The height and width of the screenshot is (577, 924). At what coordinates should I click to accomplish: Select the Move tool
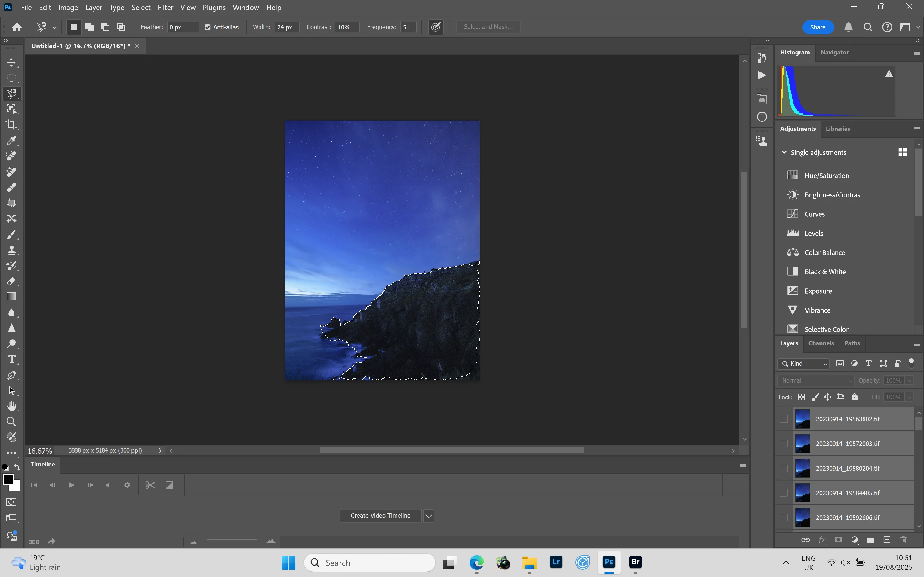pos(11,63)
